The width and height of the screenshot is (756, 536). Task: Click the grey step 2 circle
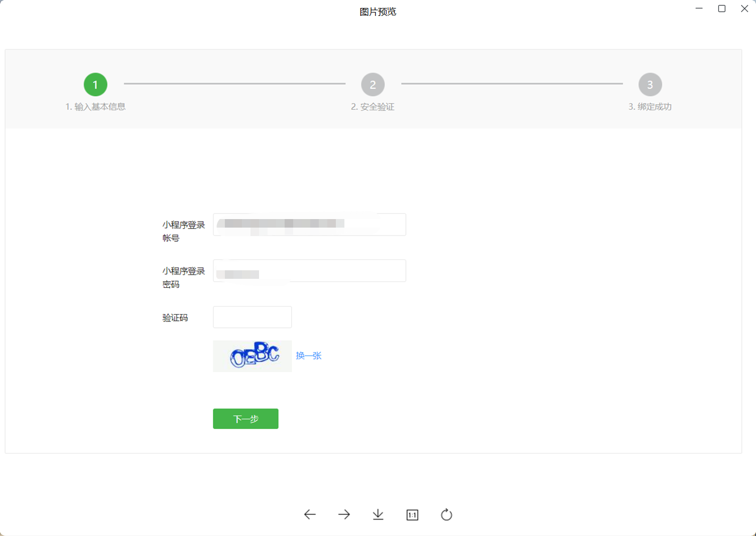[x=373, y=85]
